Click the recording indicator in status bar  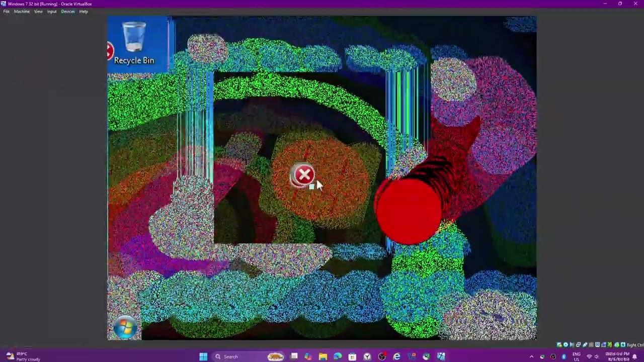coord(604,345)
